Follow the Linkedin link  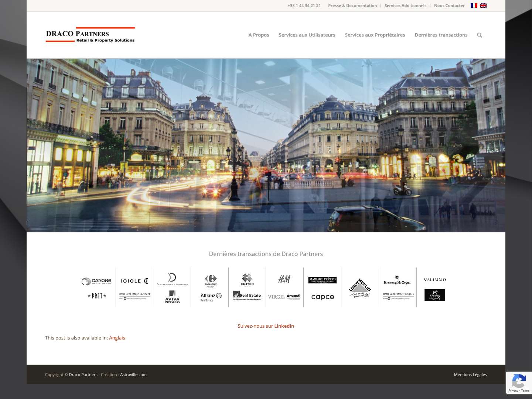click(284, 326)
